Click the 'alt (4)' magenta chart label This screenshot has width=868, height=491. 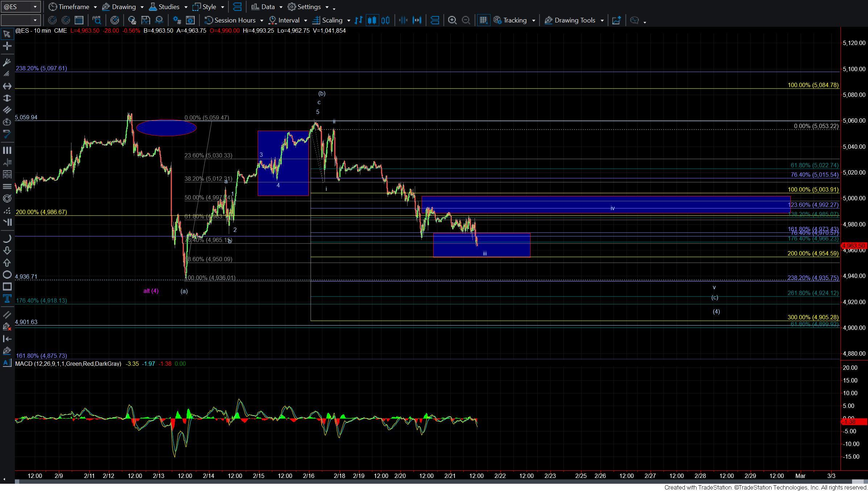(151, 291)
